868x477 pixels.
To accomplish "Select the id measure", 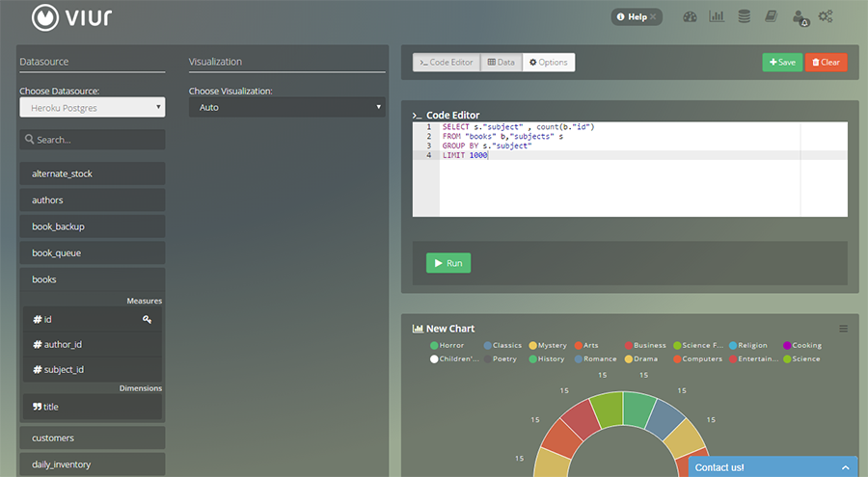I will pos(93,319).
